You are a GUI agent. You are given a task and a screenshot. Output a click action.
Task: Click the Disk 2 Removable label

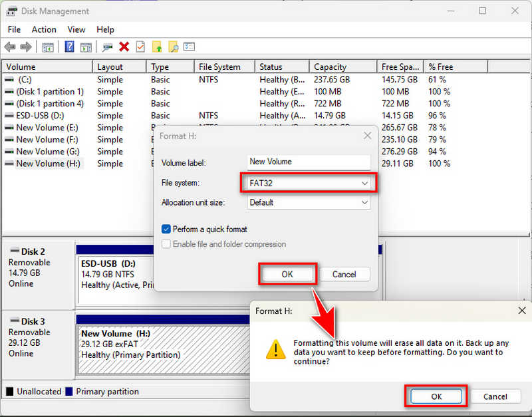pyautogui.click(x=29, y=262)
